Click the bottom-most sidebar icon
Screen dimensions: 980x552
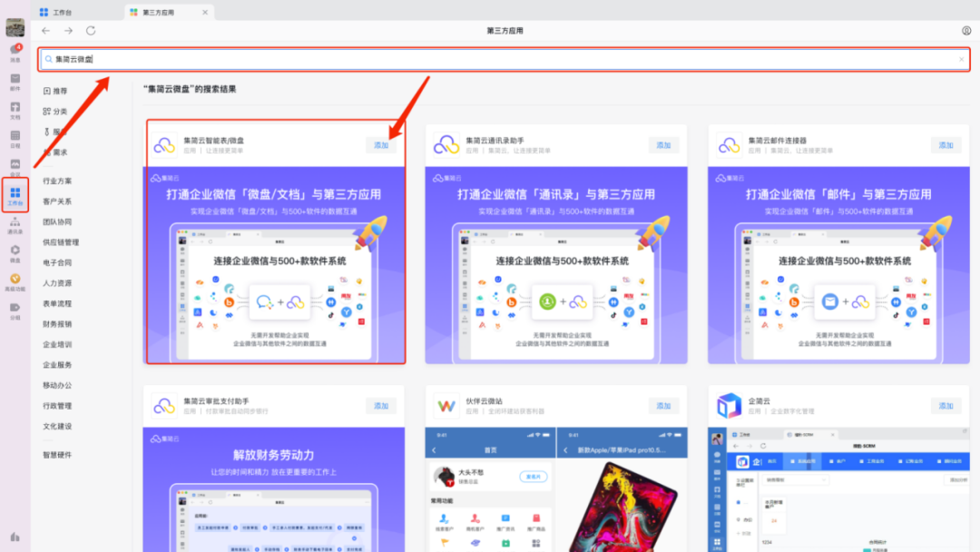[15, 537]
